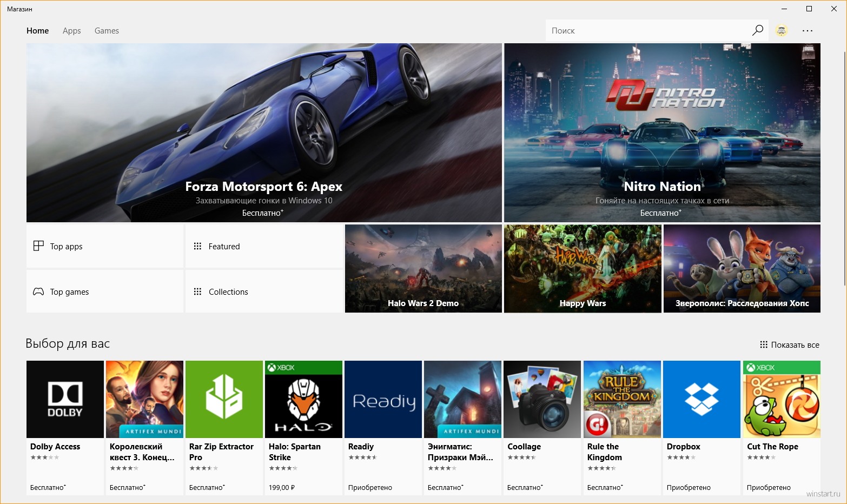This screenshot has width=847, height=504.
Task: Open the Coollage camera icon
Action: point(542,399)
